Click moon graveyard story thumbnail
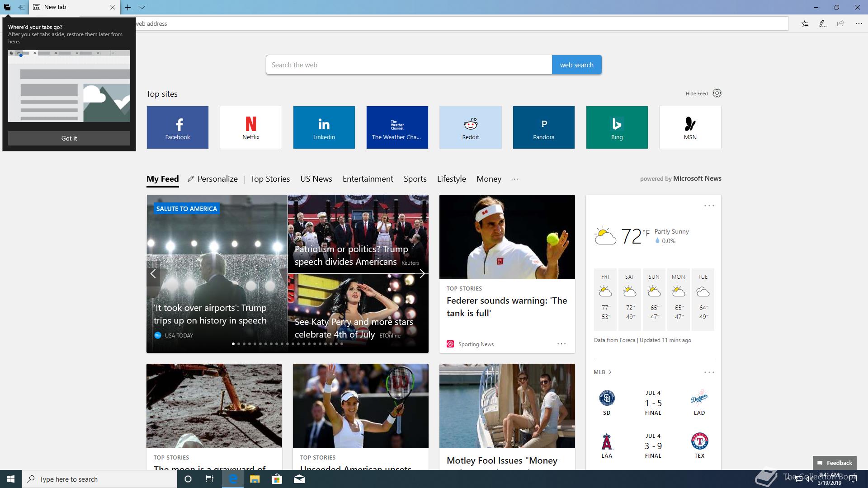Image resolution: width=868 pixels, height=488 pixels. 214,406
